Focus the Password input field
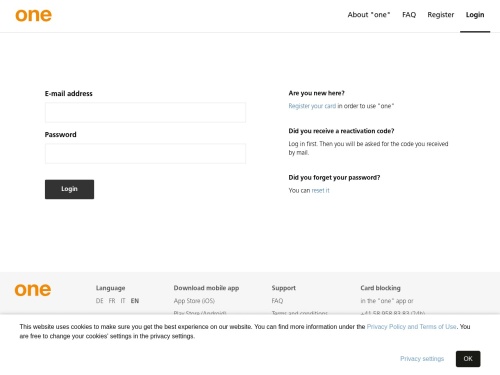Screen dimensions: 500x375 145,154
